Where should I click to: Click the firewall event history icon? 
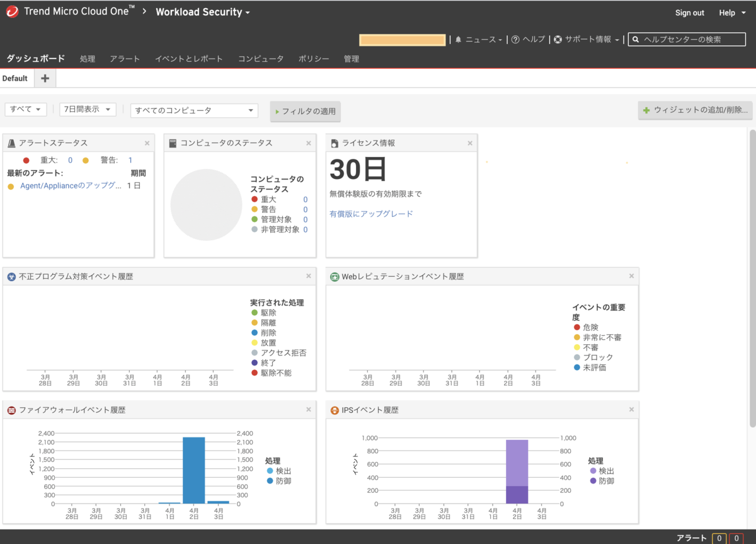point(11,410)
